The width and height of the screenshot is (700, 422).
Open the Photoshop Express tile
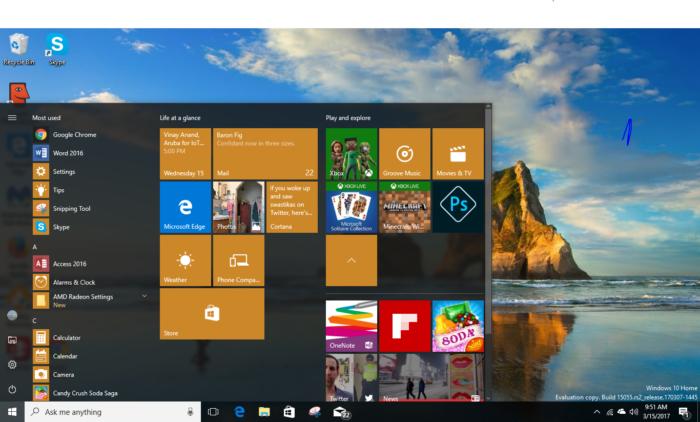pyautogui.click(x=458, y=207)
